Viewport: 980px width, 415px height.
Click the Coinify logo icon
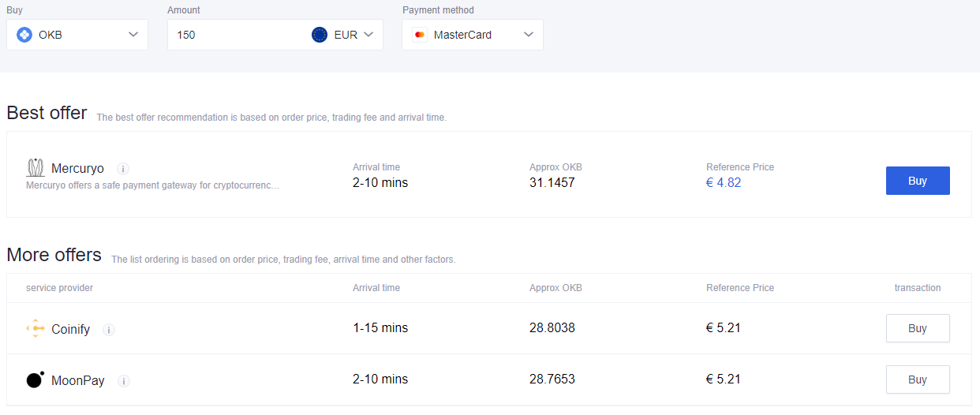(36, 329)
